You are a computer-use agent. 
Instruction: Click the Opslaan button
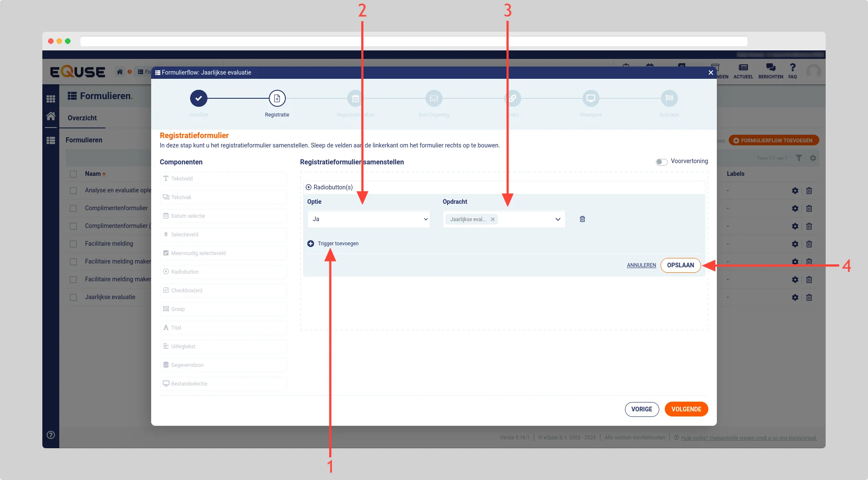(680, 265)
